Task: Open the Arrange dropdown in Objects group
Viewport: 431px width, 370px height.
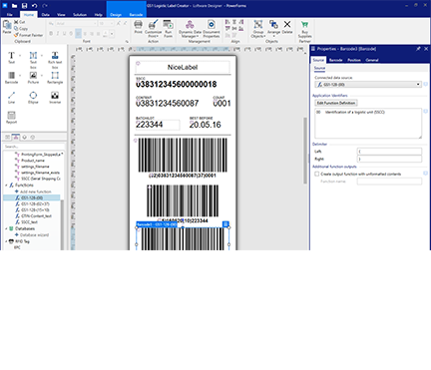Action: coord(274,29)
